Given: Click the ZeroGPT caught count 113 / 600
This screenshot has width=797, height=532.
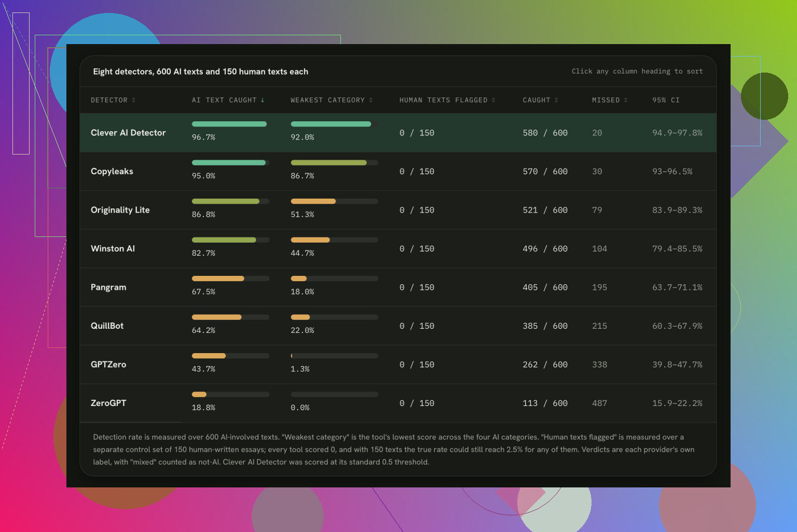Looking at the screenshot, I should click(545, 403).
